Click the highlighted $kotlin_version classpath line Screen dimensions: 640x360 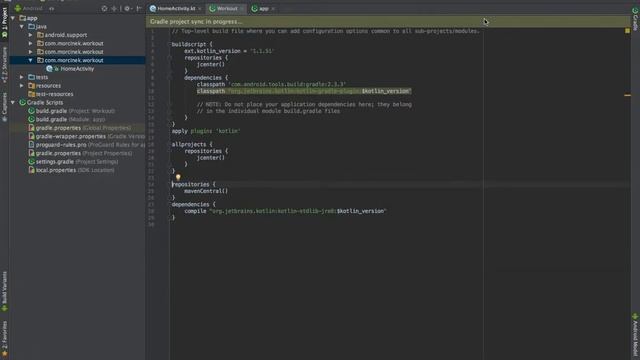pyautogui.click(x=304, y=91)
